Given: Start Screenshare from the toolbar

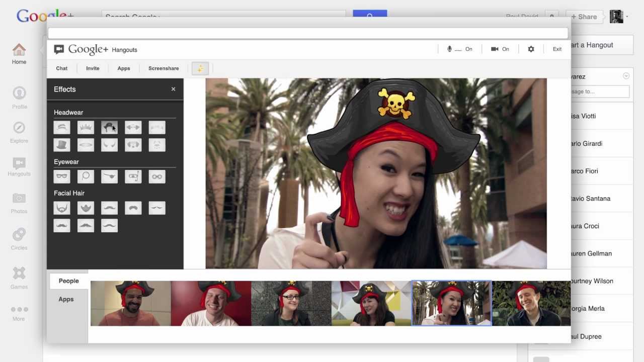Looking at the screenshot, I should 164,68.
